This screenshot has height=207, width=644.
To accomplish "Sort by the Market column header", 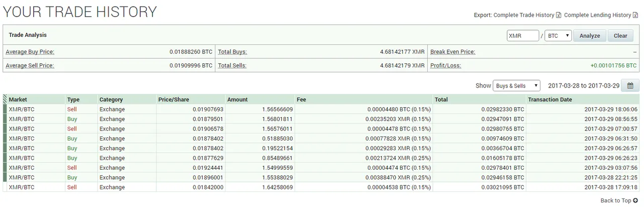I will (x=36, y=99).
